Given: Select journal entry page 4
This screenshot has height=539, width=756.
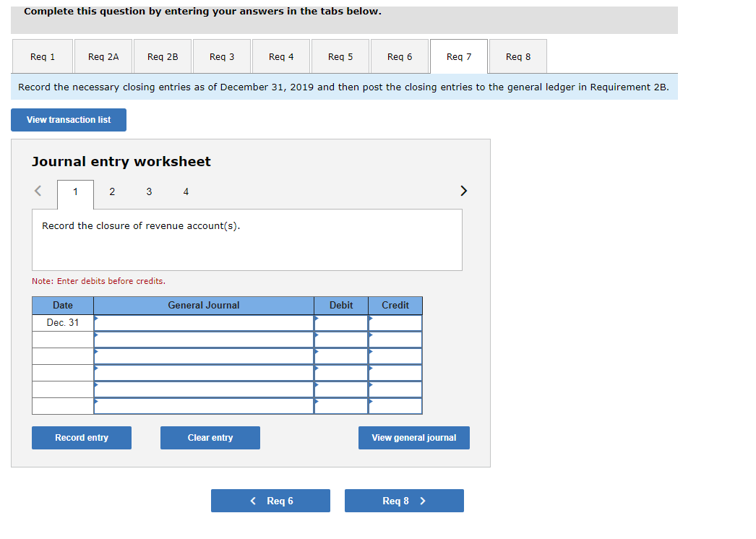Looking at the screenshot, I should 186,191.
